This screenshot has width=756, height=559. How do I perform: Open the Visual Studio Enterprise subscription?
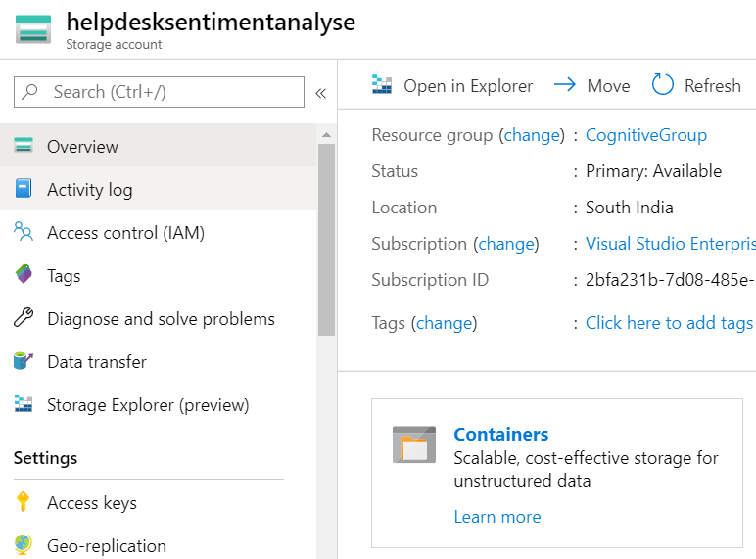671,244
